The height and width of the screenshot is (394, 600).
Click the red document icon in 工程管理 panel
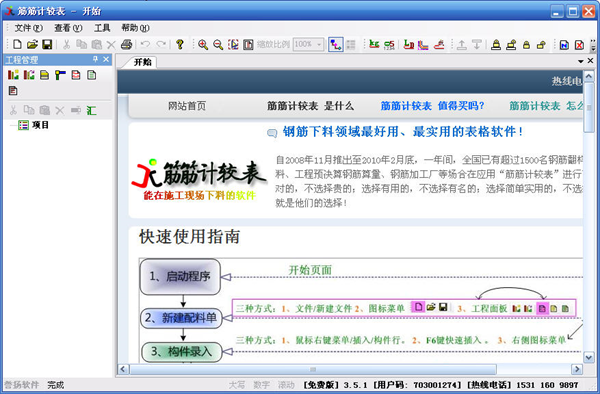[x=76, y=75]
